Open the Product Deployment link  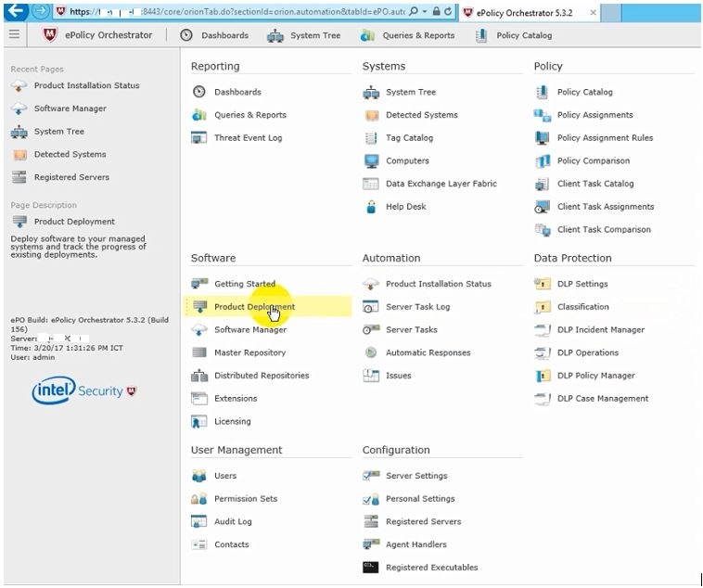pyautogui.click(x=254, y=307)
